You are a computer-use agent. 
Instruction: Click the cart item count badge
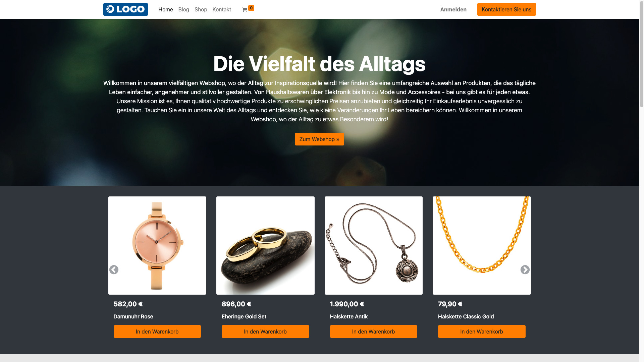pyautogui.click(x=251, y=8)
